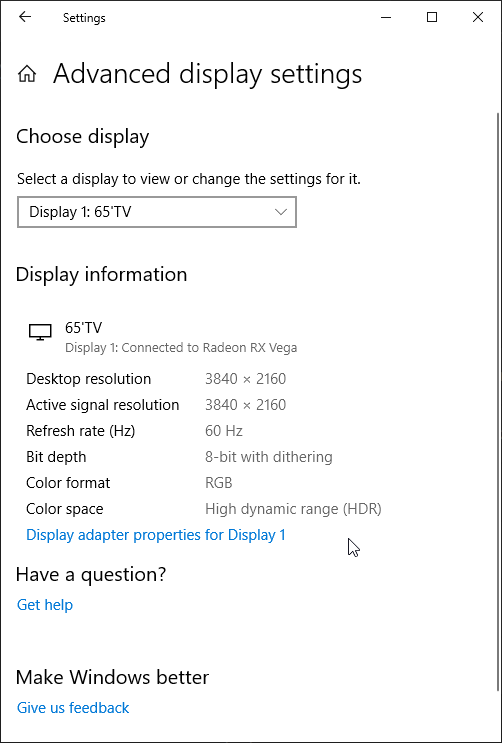Click the RGB Color format value
The width and height of the screenshot is (502, 743).
tap(219, 483)
